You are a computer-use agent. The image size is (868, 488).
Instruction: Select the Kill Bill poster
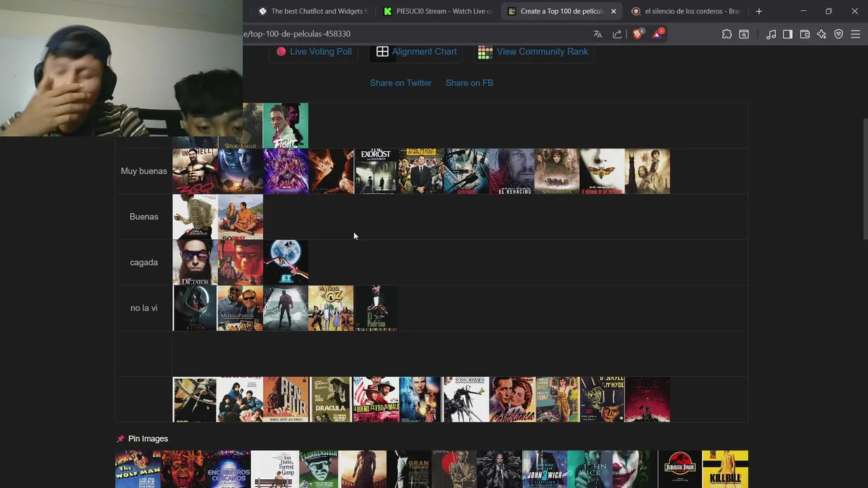coord(726,469)
